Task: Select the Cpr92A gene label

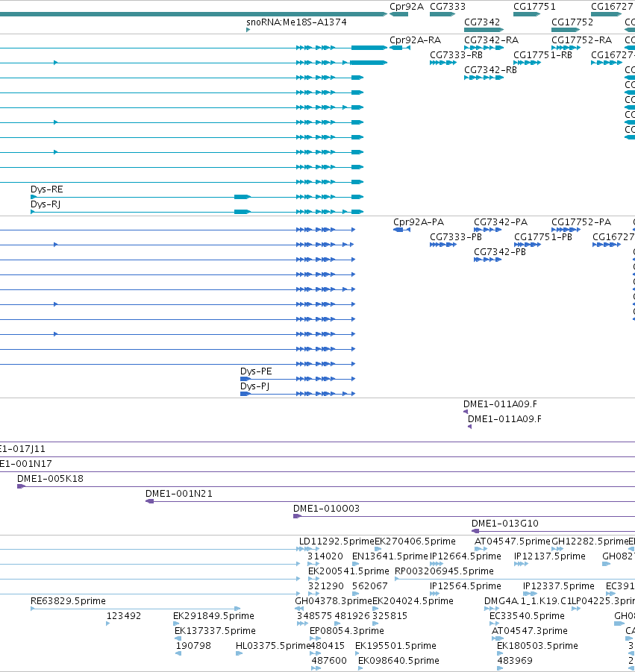Action: [x=406, y=7]
